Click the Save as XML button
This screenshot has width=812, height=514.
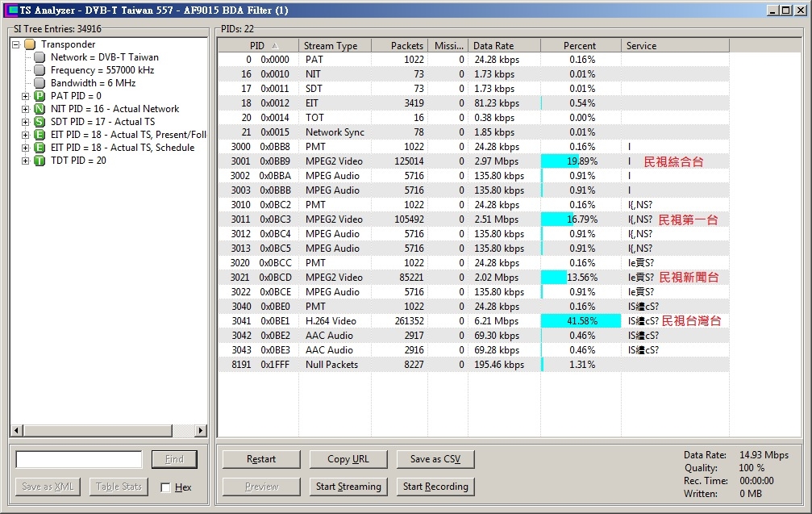(x=48, y=487)
